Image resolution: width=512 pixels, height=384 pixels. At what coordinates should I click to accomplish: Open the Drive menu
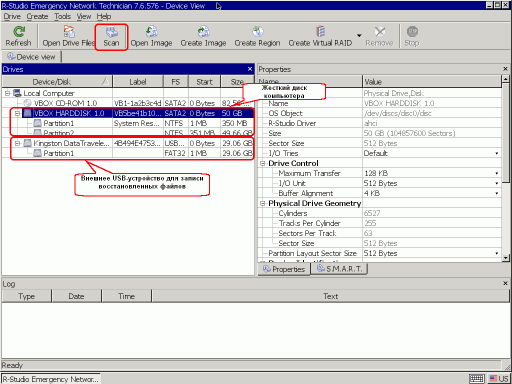(12, 16)
